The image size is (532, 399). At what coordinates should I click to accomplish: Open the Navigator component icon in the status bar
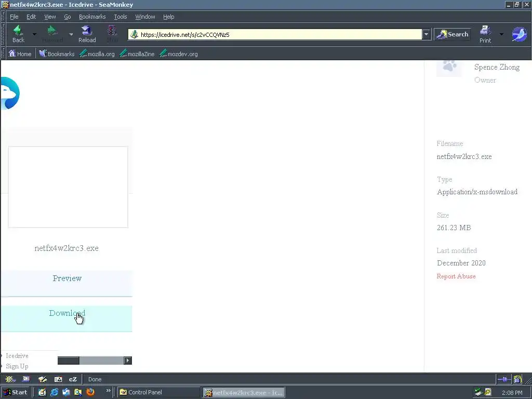[x=10, y=379]
